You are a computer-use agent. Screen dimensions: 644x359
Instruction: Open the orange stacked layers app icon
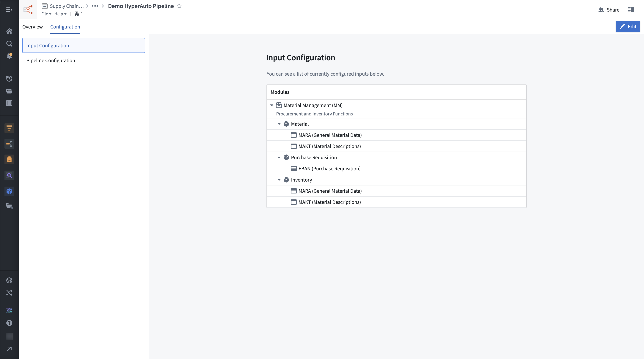point(9,128)
